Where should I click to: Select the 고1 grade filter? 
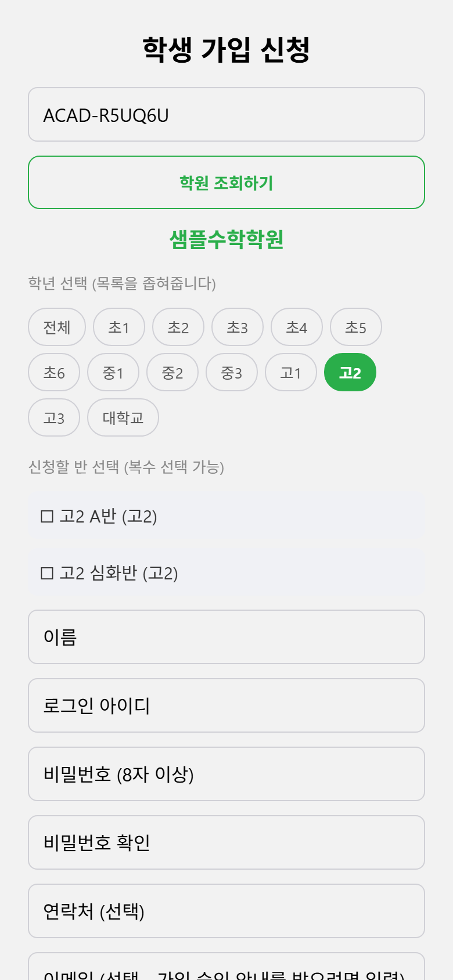(291, 372)
